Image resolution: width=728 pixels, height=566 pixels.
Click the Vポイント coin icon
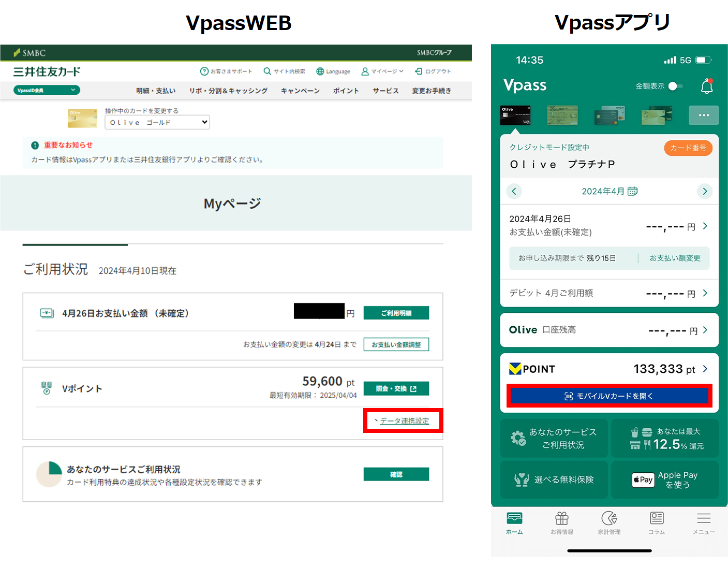(x=47, y=388)
